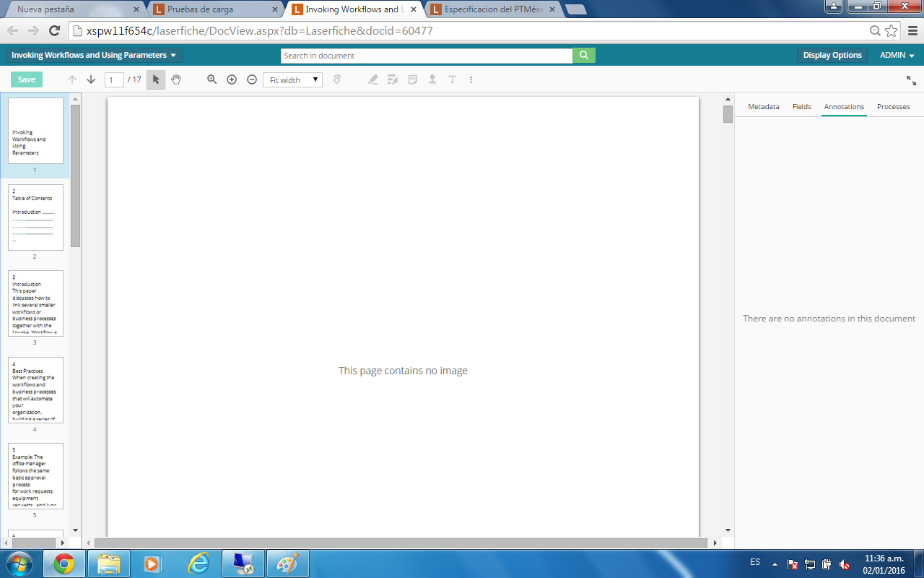Select the stamp annotation tool
Viewport: 924px width, 578px height.
pos(432,79)
